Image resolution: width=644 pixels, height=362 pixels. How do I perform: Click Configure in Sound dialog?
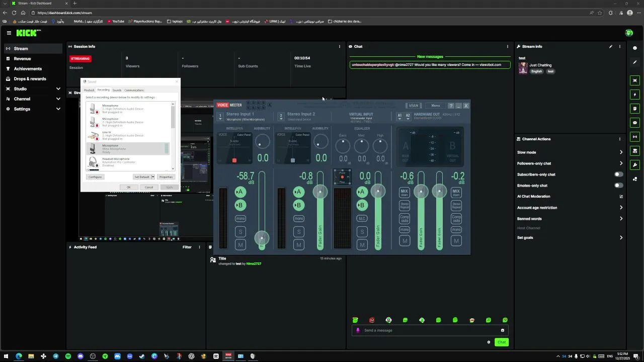(x=95, y=177)
